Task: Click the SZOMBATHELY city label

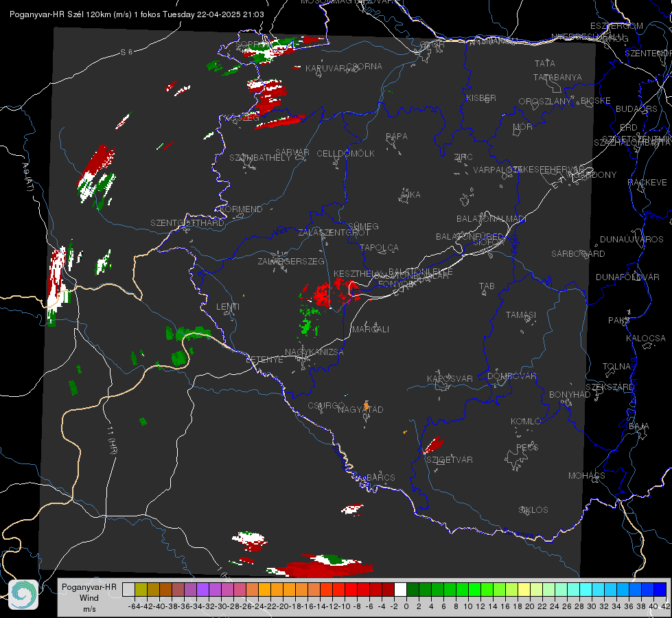Action: 259,158
